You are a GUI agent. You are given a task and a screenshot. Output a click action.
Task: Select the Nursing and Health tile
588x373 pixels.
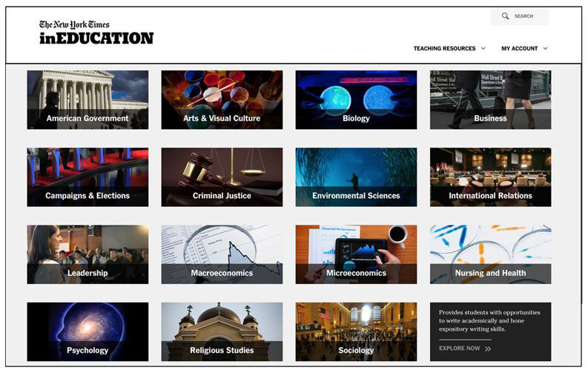[490, 254]
